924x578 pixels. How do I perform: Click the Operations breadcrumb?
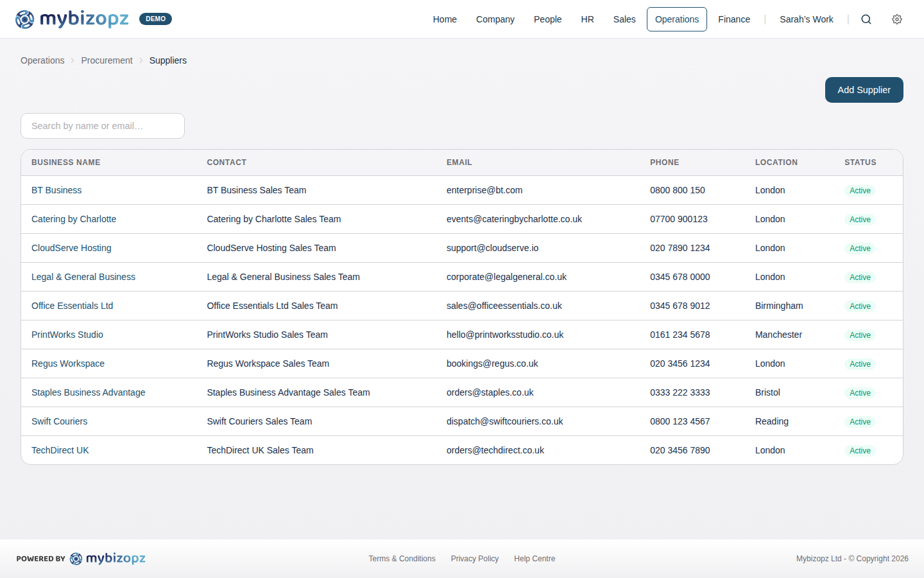point(42,60)
